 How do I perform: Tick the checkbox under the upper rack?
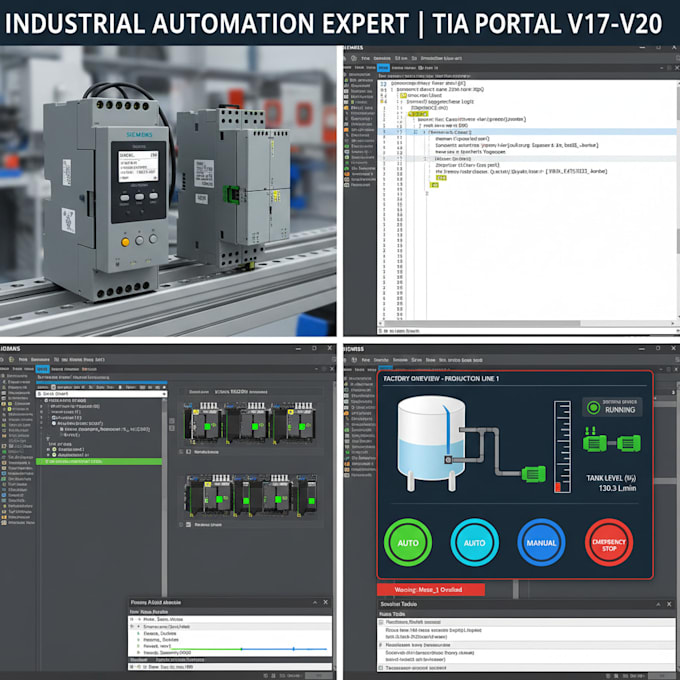point(181,452)
